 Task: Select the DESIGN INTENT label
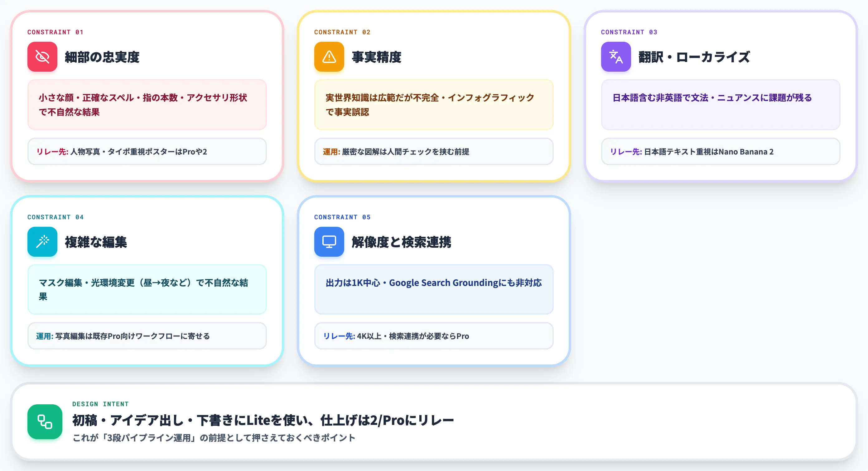(100, 404)
